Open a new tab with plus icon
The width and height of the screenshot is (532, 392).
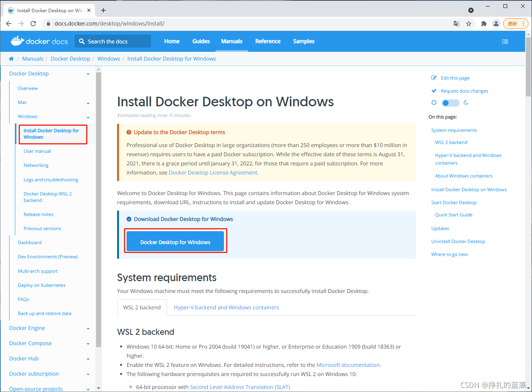point(103,10)
